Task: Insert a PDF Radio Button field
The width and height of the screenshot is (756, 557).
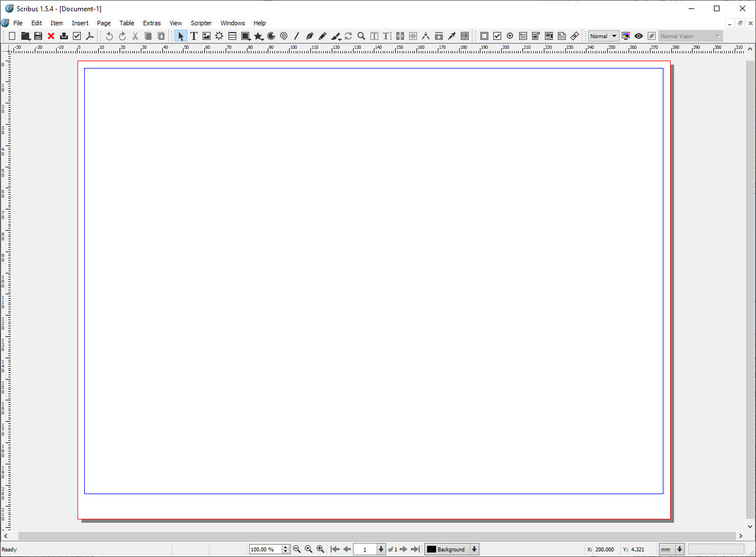Action: (x=510, y=36)
